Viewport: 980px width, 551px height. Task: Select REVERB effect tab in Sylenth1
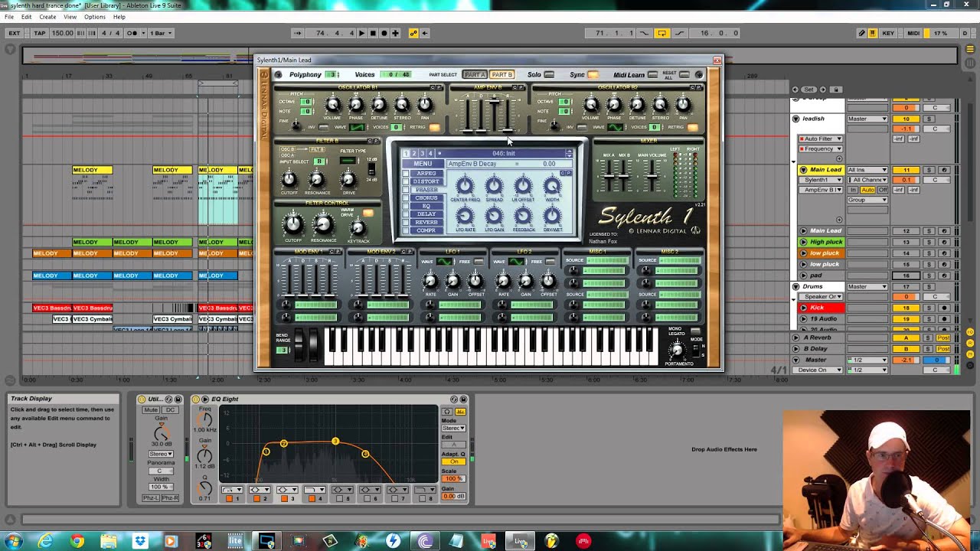[426, 223]
